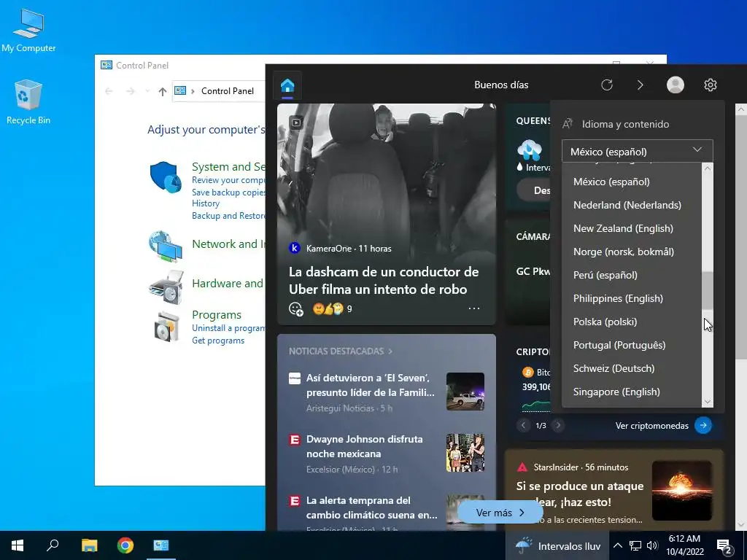The width and height of the screenshot is (747, 560).
Task: Go back in the Control Panel window
Action: click(109, 91)
